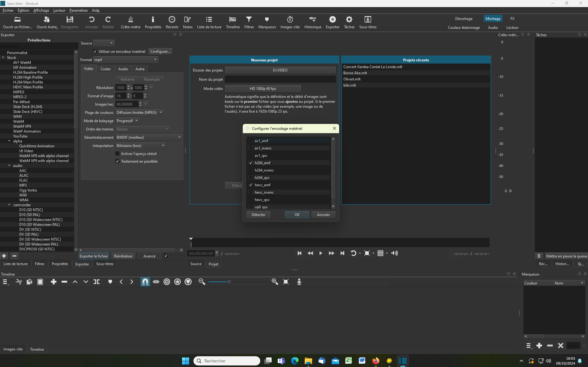Screen dimensions: 588x367
Task: Open the Tâches gear icon
Action: (349, 22)
